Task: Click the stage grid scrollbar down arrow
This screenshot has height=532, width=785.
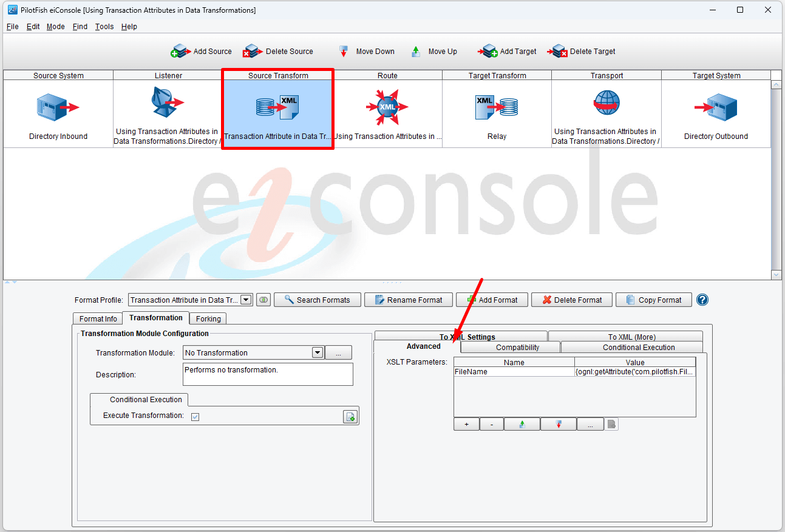Action: (776, 275)
